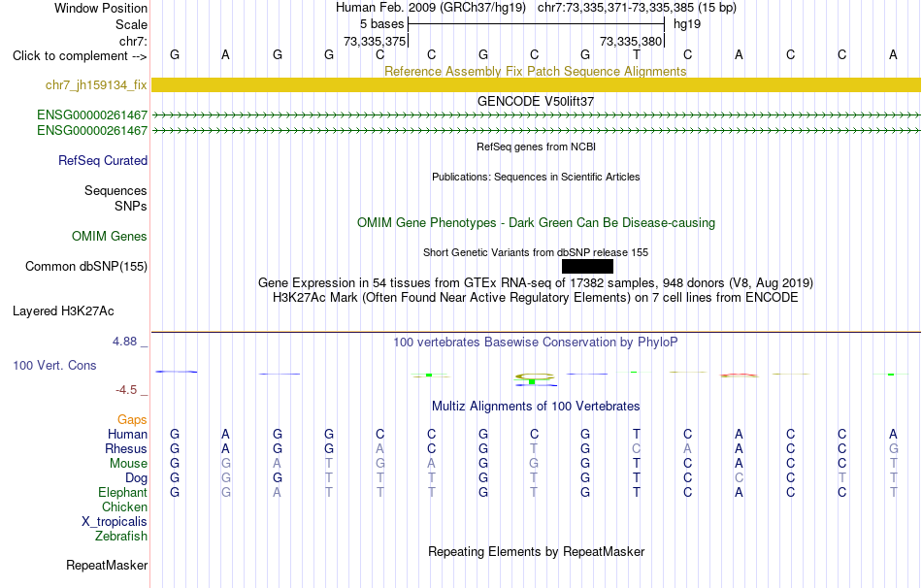The image size is (922, 588).
Task: Click the yellow-green oval PhyloP peak
Action: coord(535,376)
